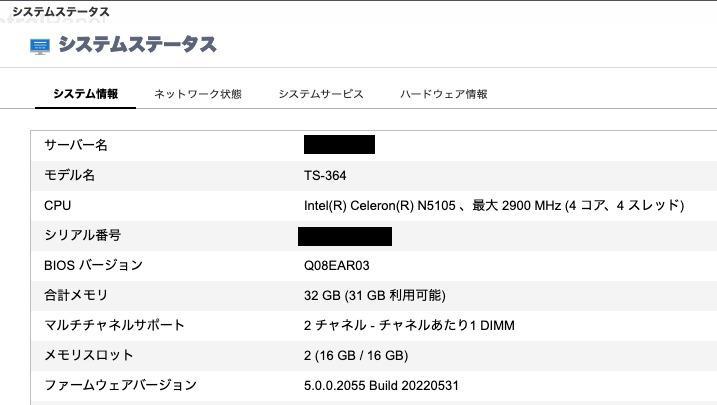This screenshot has width=717, height=405.
Task: Click the サーバー名 row label
Action: (76, 145)
